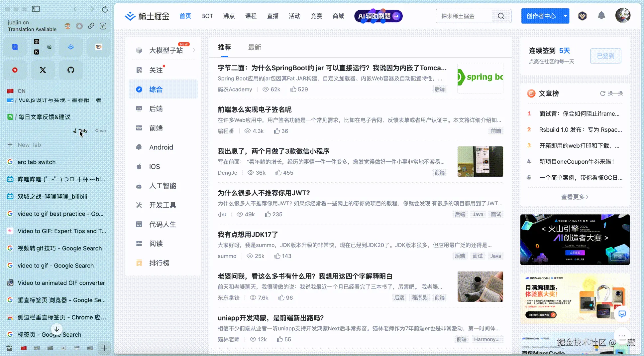Open pinned tab 每日文章反馈&建议
The height and width of the screenshot is (356, 644).
57,117
